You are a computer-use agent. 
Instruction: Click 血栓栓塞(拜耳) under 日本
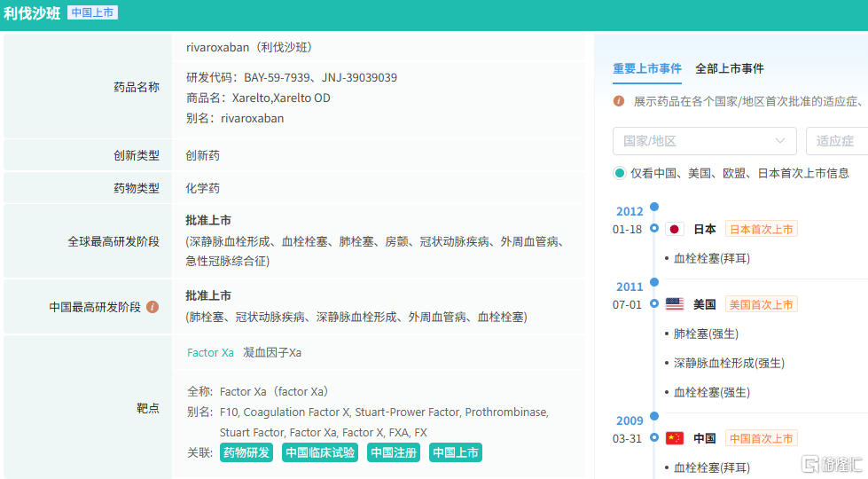[712, 259]
